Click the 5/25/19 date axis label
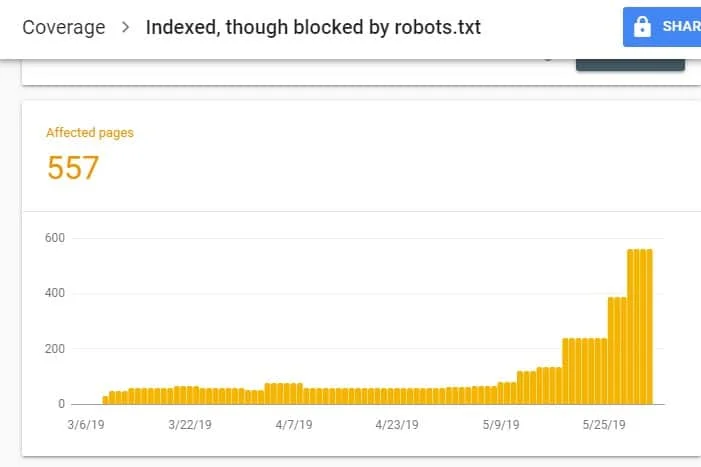This screenshot has height=467, width=701. (x=603, y=425)
